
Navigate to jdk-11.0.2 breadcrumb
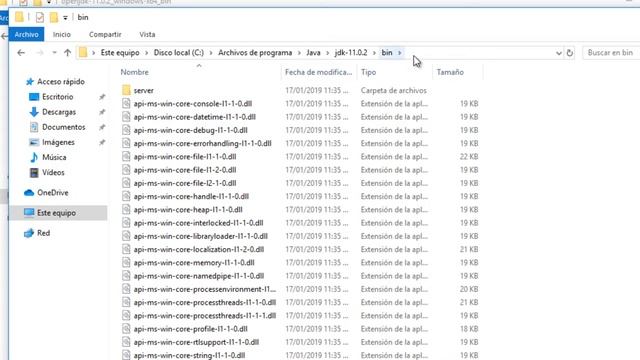tap(351, 53)
